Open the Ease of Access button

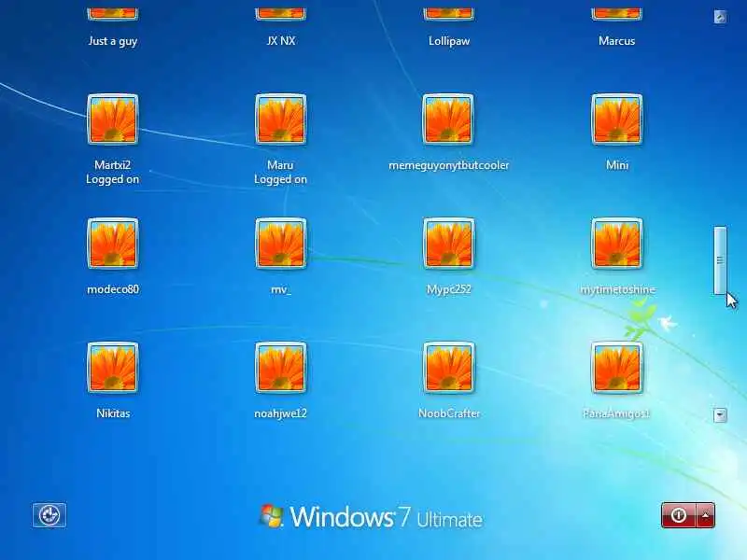[49, 515]
